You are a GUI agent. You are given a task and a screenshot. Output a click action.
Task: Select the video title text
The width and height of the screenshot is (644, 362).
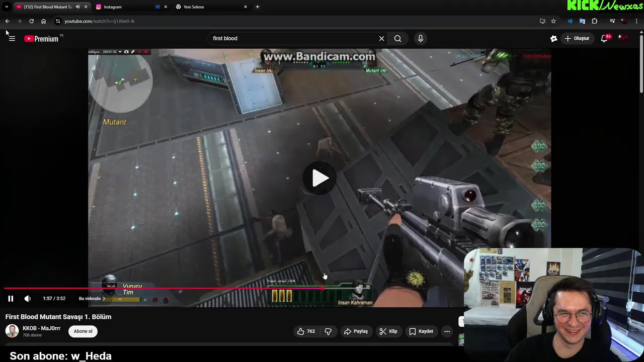point(58,317)
